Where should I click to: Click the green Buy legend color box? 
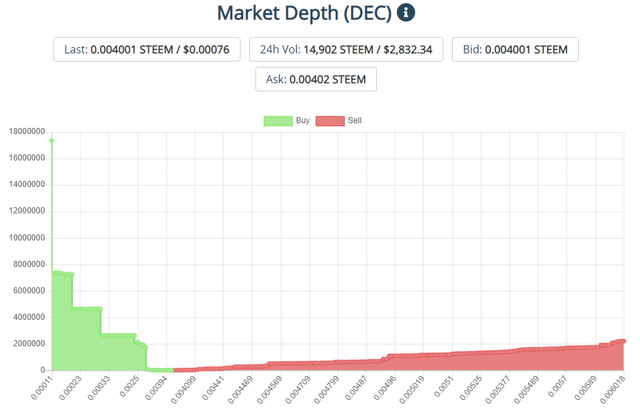(278, 121)
